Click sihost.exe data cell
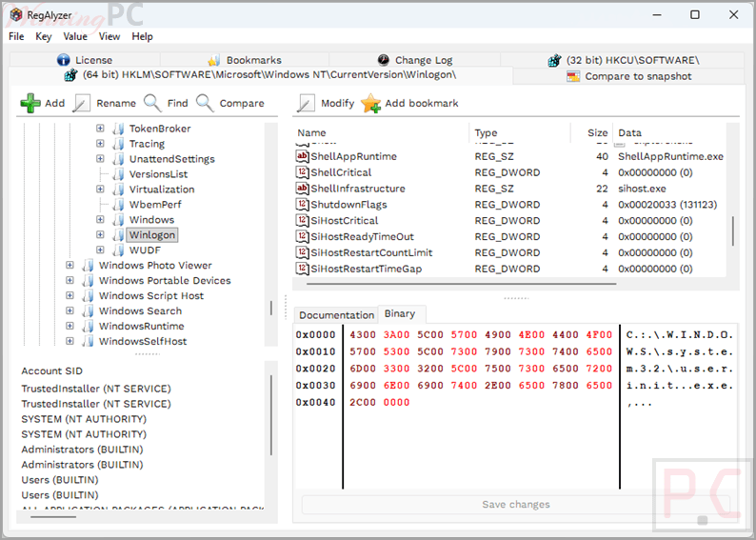756x540 pixels. point(642,189)
